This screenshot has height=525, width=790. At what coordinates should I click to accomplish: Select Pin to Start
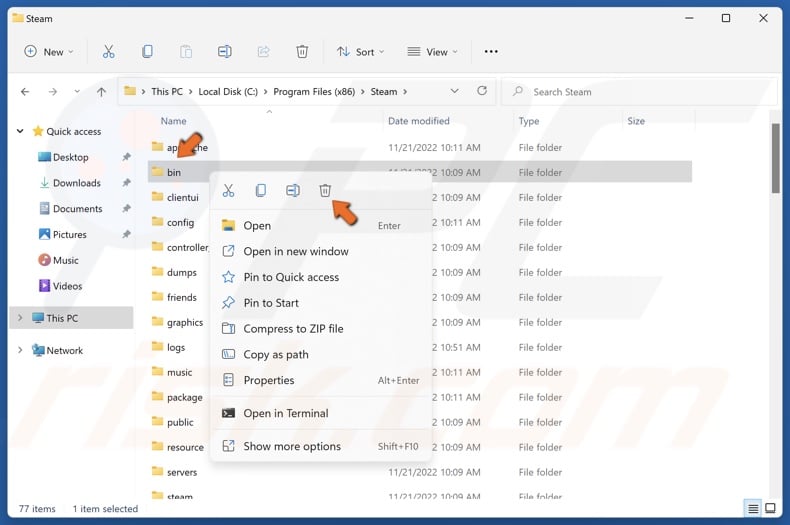click(321, 303)
